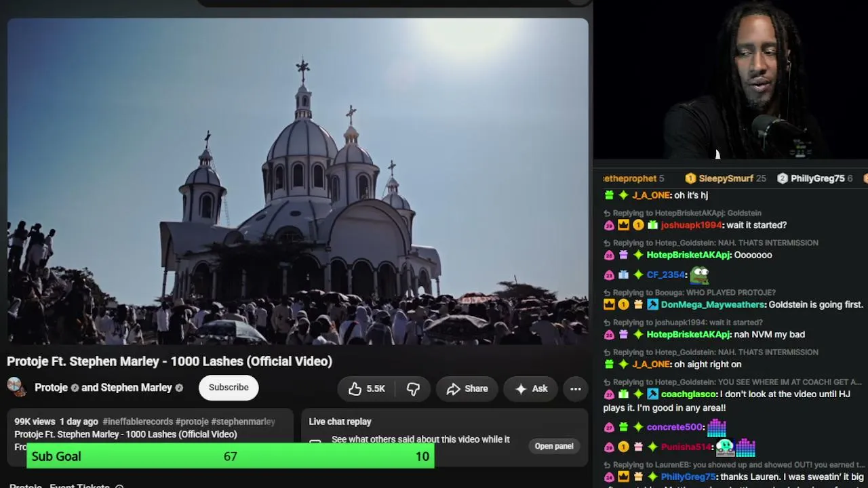This screenshot has height=488, width=868.
Task: Open the #ineffablerecords hashtag link
Action: point(138,422)
